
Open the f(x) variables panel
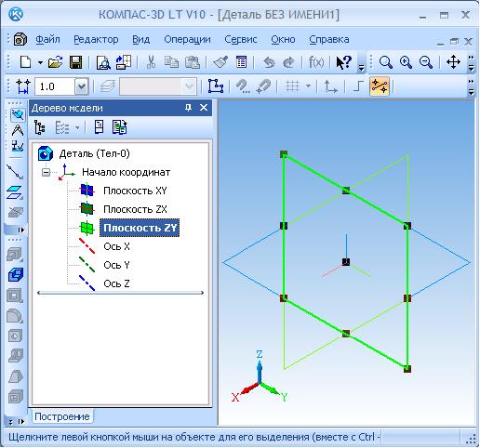316,62
